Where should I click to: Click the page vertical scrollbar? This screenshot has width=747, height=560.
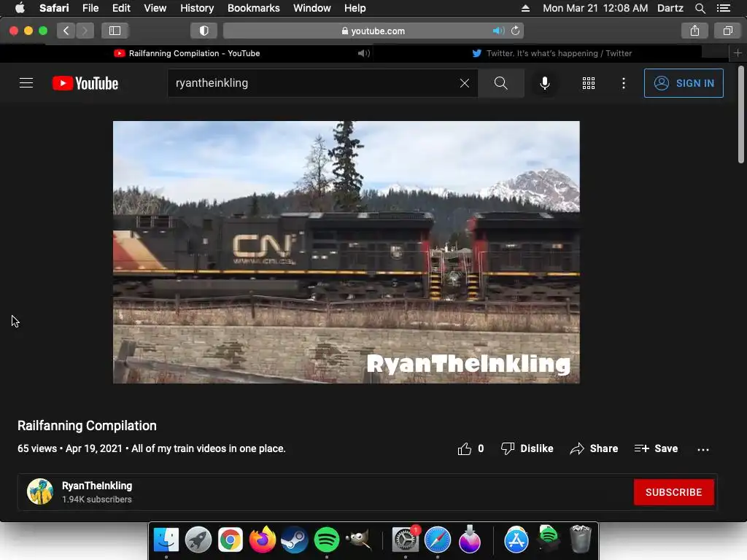(741, 114)
